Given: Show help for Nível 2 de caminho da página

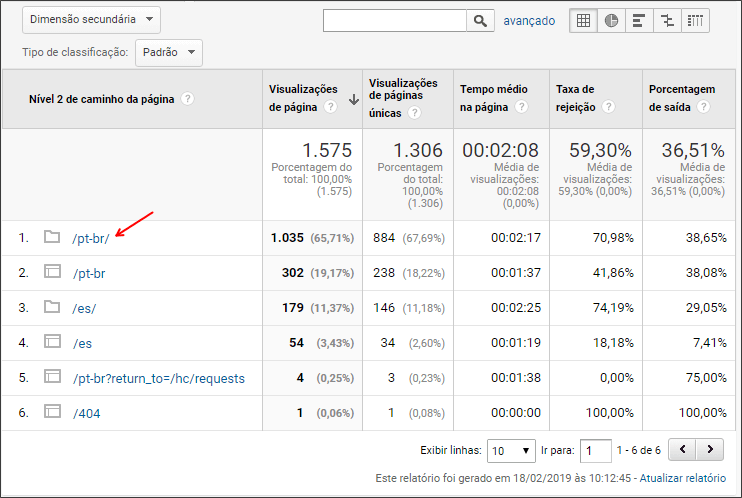Looking at the screenshot, I should pyautogui.click(x=187, y=98).
